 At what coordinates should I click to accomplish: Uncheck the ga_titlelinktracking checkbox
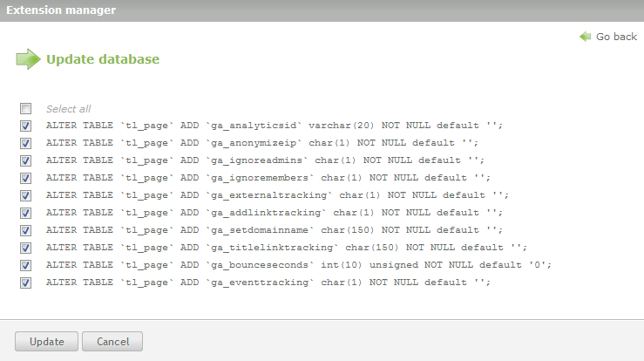[26, 248]
